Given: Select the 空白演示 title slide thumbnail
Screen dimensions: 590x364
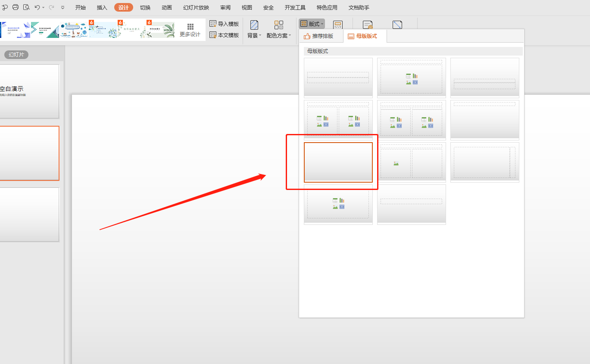Looking at the screenshot, I should (x=29, y=91).
